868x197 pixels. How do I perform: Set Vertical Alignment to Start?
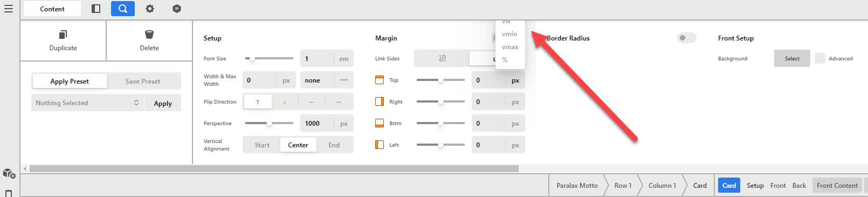[262, 145]
